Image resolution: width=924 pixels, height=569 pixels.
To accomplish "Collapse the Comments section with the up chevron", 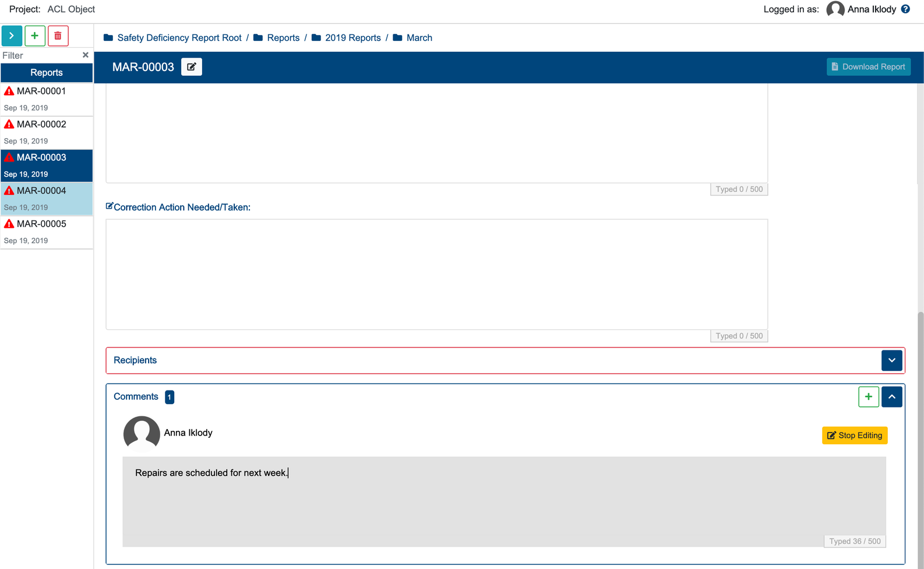I will click(x=892, y=396).
